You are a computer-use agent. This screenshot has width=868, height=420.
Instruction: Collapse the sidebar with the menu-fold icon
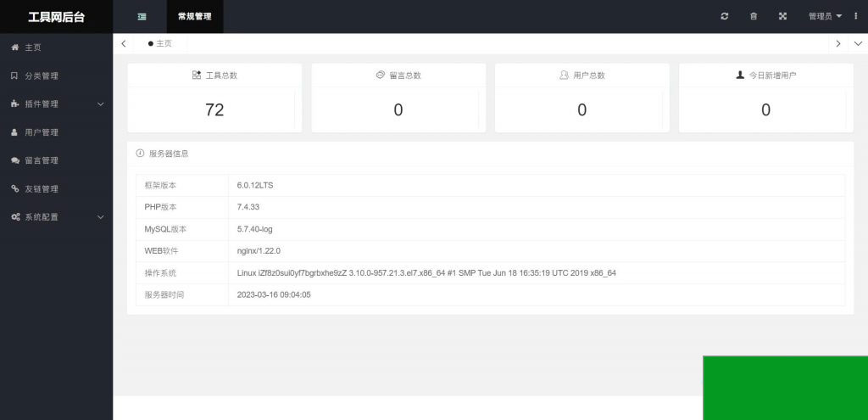142,17
